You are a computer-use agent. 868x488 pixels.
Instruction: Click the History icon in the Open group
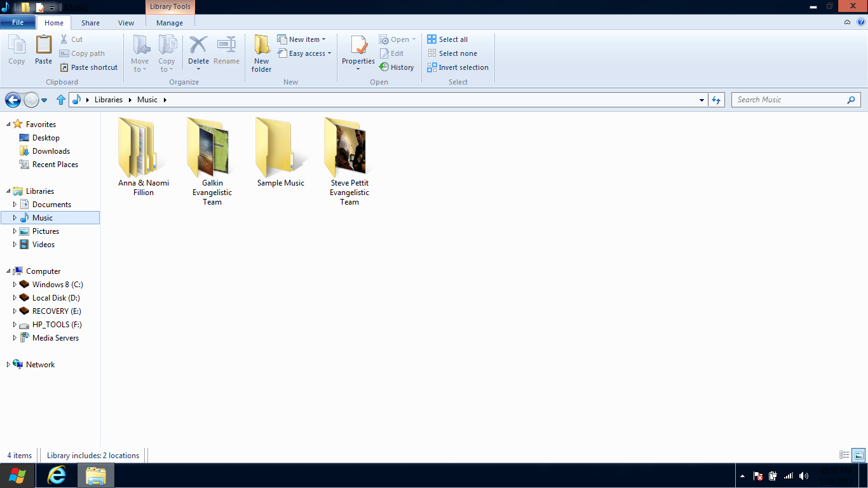point(384,67)
